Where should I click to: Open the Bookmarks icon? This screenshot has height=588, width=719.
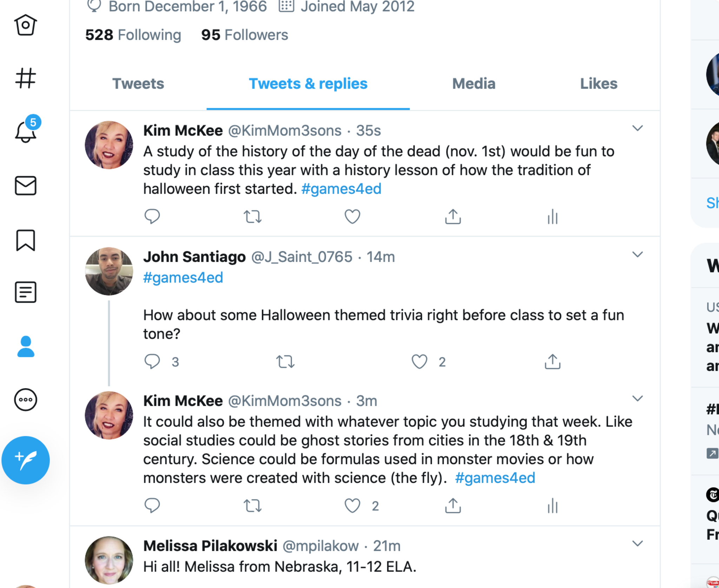pyautogui.click(x=25, y=240)
